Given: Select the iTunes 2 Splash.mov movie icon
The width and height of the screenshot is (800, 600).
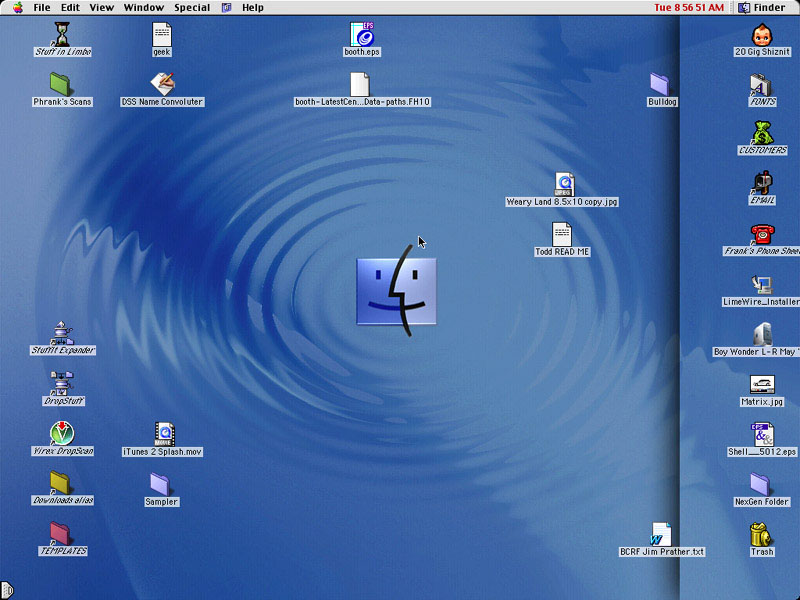Looking at the screenshot, I should tap(164, 434).
